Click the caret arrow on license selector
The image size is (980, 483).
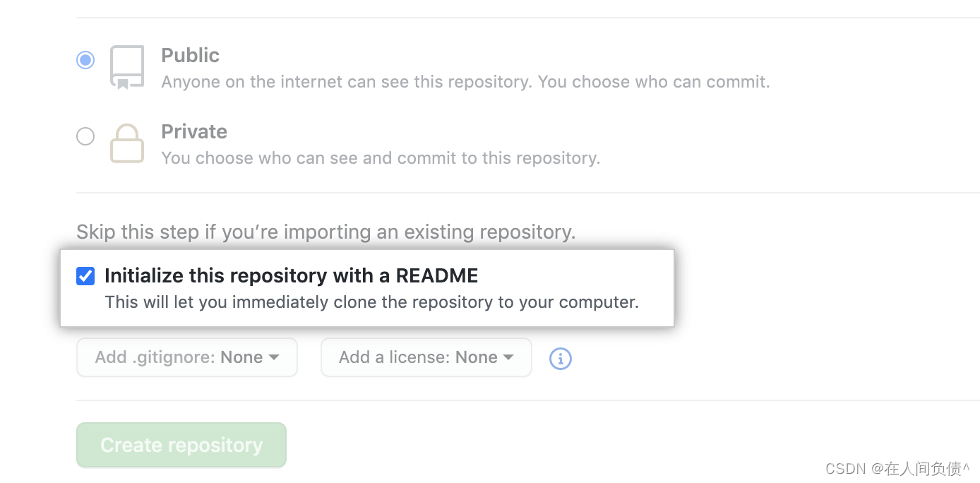(508, 358)
